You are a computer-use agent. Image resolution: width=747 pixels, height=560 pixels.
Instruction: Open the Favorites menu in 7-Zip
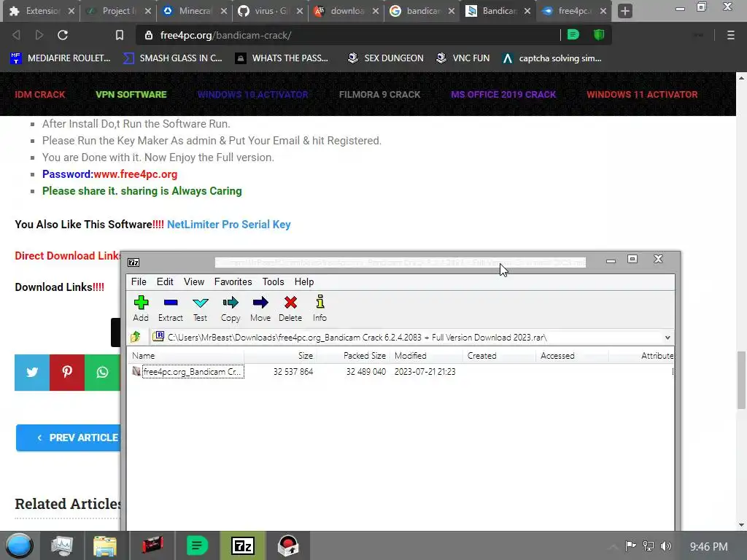(x=233, y=282)
